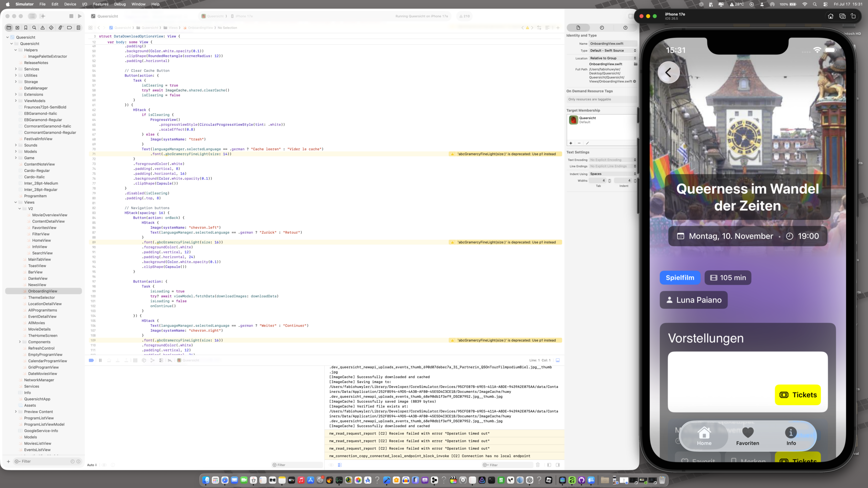Stop the running Queersicht scheme

pyautogui.click(x=71, y=16)
